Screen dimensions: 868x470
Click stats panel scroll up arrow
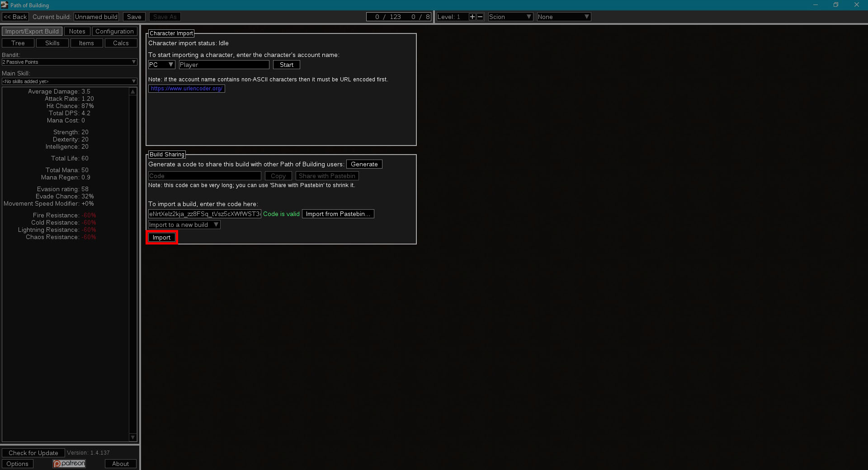[x=133, y=91]
